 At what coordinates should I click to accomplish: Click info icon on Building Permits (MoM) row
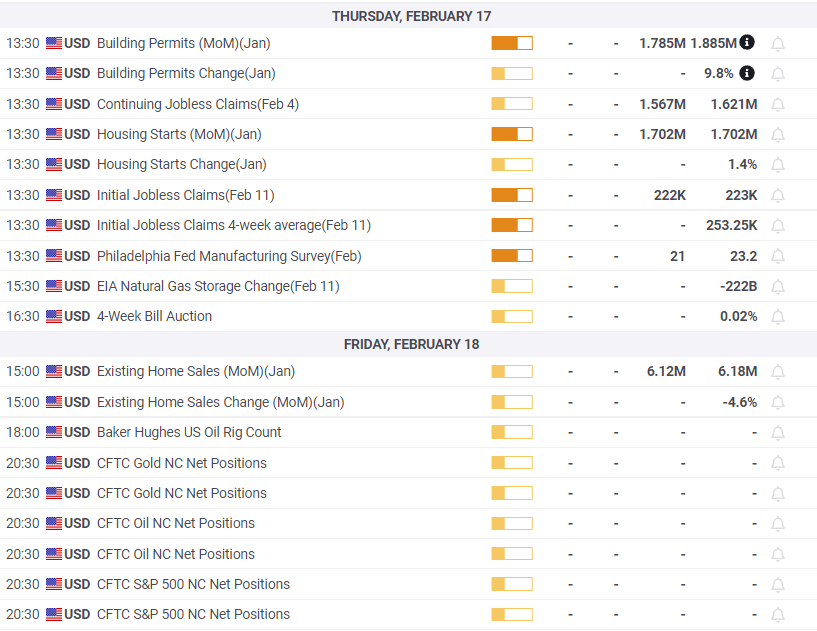coord(747,42)
